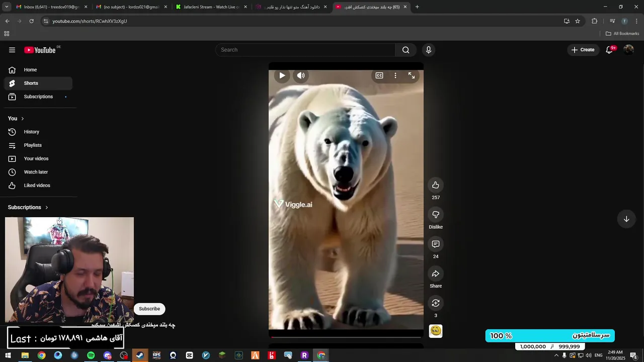
Task: Expand the You section
Action: click(x=16, y=119)
